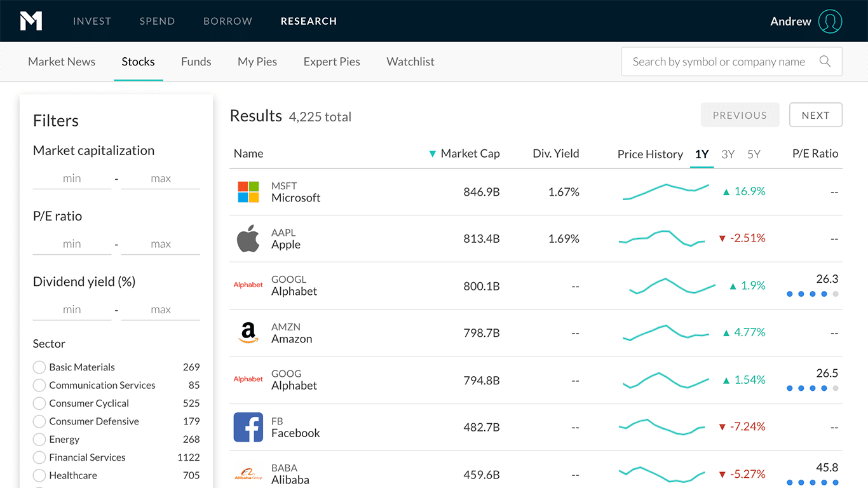Image resolution: width=868 pixels, height=488 pixels.
Task: Click the Dividend yield min field
Action: coord(72,309)
